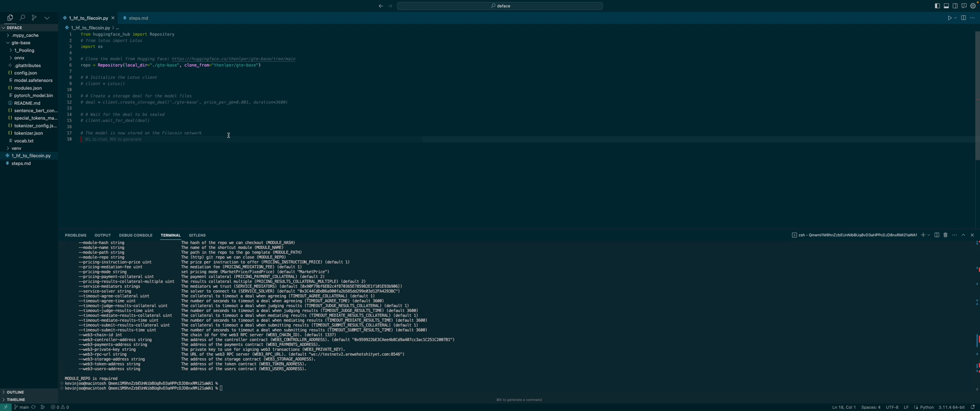Open the run options dropdown arrow
This screenshot has height=411, width=980.
click(955, 18)
